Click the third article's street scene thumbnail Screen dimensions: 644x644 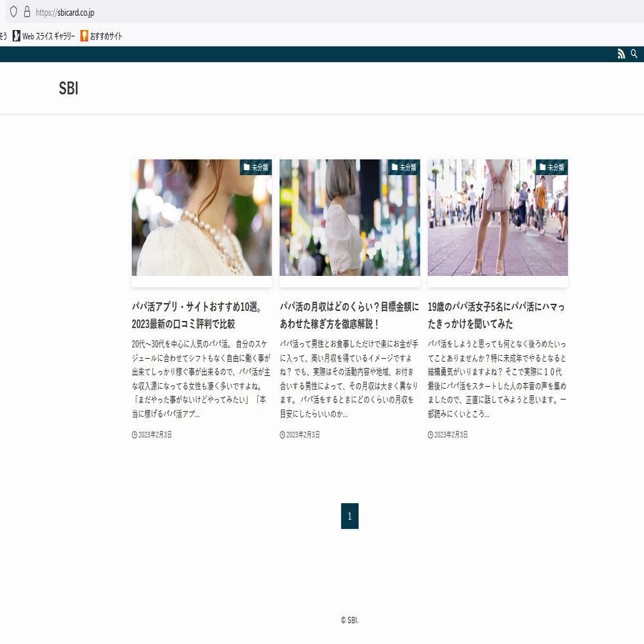coord(496,217)
